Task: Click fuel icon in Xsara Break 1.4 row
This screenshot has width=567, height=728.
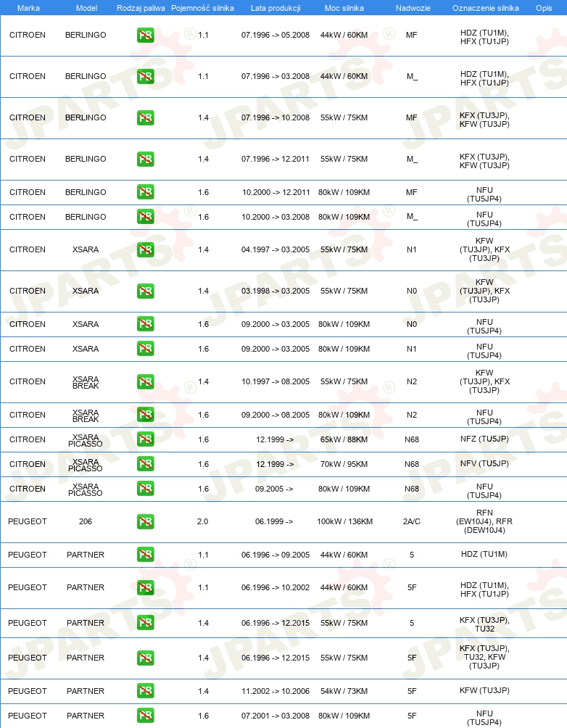Action: [145, 381]
